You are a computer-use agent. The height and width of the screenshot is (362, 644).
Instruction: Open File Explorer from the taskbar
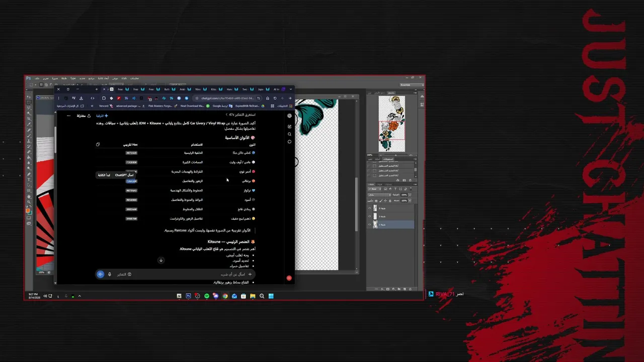[x=253, y=296]
